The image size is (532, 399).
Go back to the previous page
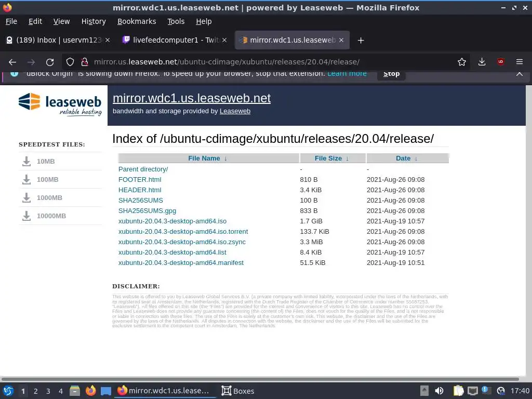(12, 62)
